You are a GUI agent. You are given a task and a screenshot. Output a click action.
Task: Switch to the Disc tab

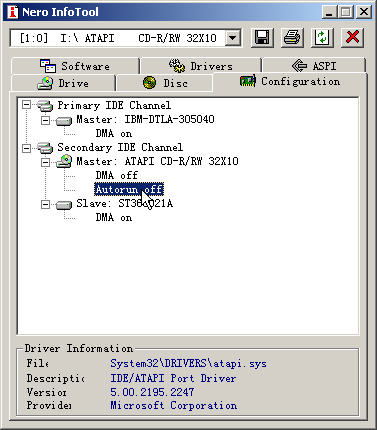coord(165,83)
